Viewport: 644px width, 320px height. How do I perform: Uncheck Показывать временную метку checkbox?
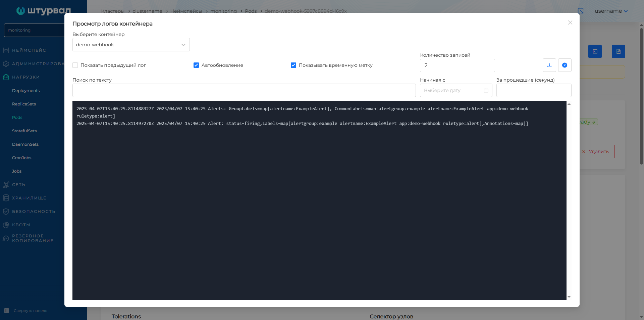[x=293, y=65]
